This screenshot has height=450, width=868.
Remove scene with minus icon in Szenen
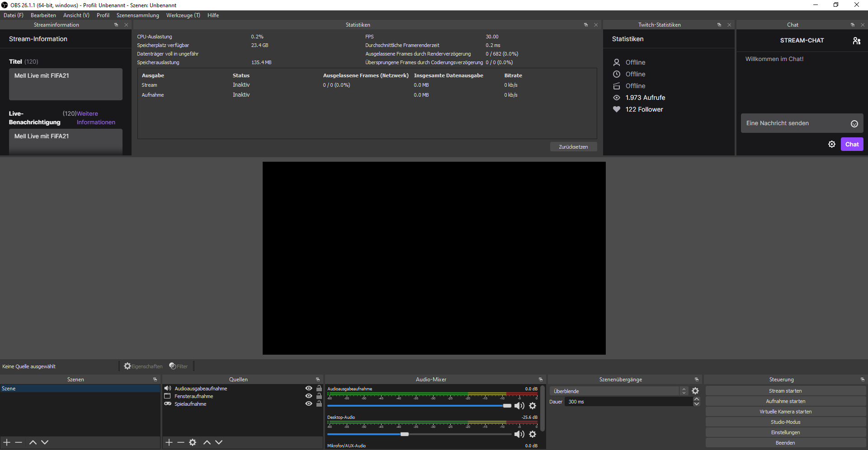click(19, 442)
